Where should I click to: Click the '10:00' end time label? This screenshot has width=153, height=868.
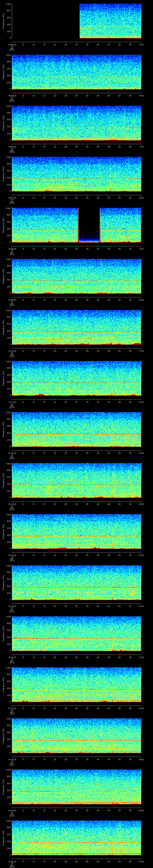click(x=141, y=300)
